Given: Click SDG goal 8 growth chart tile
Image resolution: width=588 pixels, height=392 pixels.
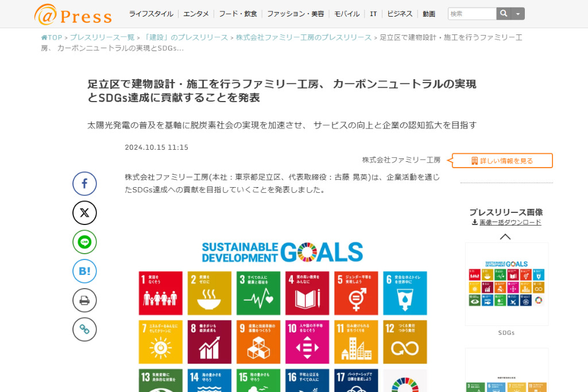Looking at the screenshot, I should click(x=209, y=342).
